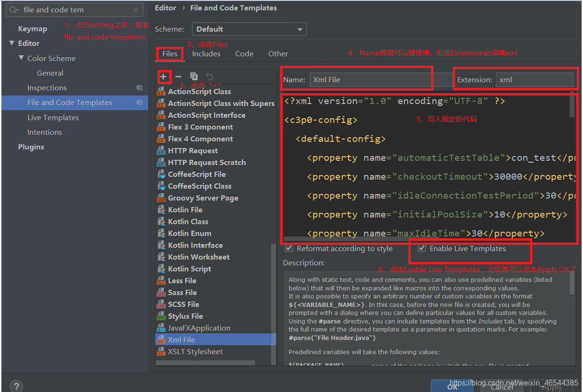Toggle Reformat according to style checkbox
The image size is (583, 392).
click(289, 248)
